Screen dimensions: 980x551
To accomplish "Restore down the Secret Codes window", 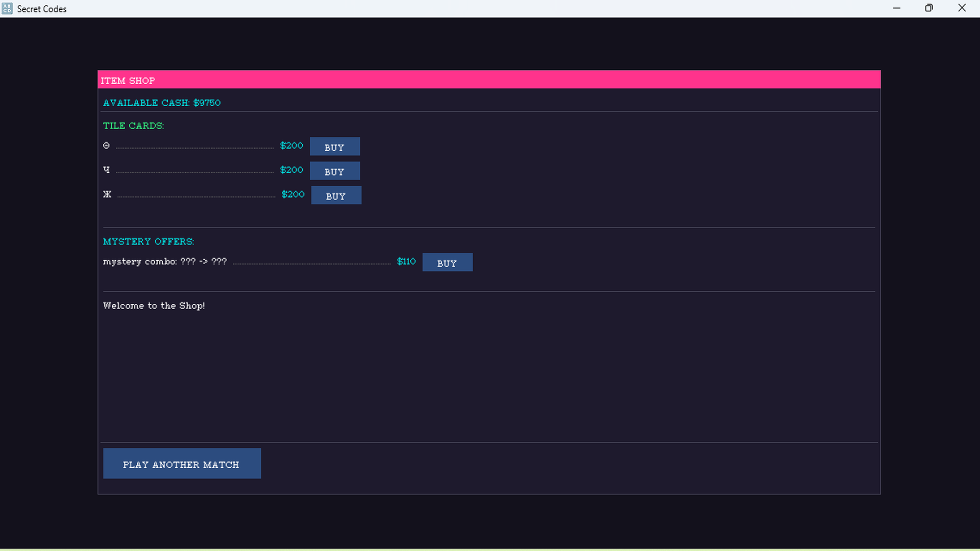I will [929, 8].
